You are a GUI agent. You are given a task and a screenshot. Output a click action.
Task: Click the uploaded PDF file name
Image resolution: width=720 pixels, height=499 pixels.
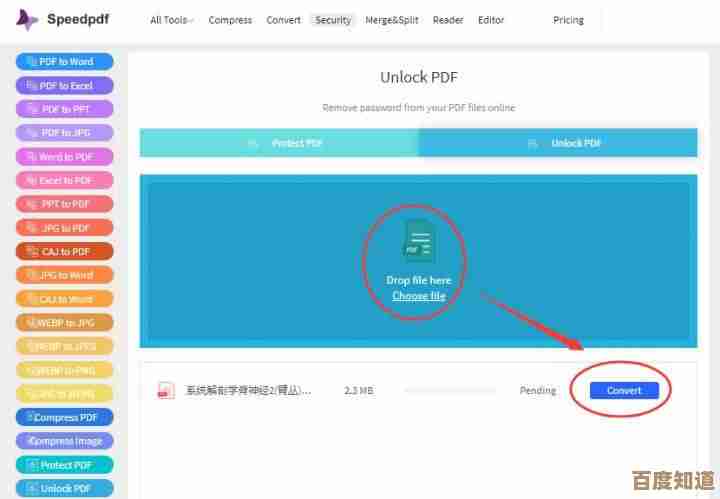point(248,391)
